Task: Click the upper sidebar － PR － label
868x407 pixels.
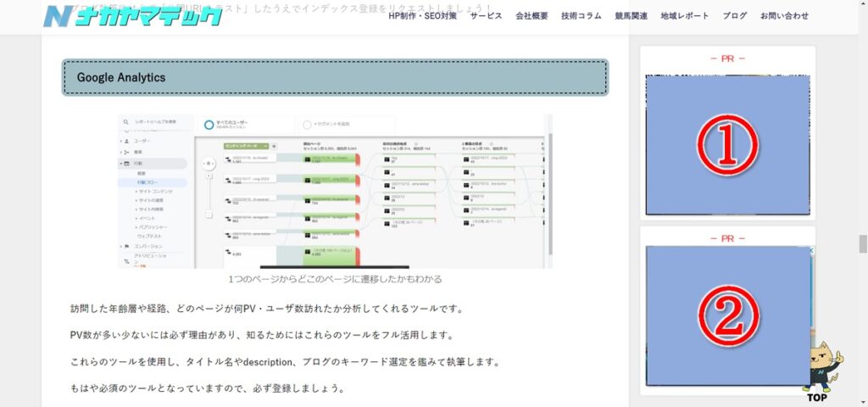Action: click(727, 59)
